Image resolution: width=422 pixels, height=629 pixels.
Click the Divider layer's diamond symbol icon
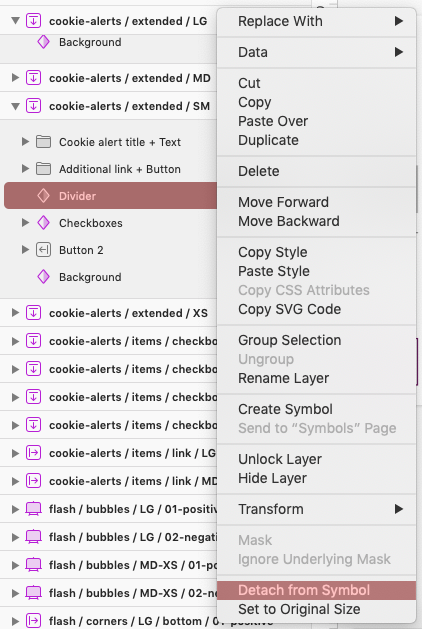(x=43, y=196)
